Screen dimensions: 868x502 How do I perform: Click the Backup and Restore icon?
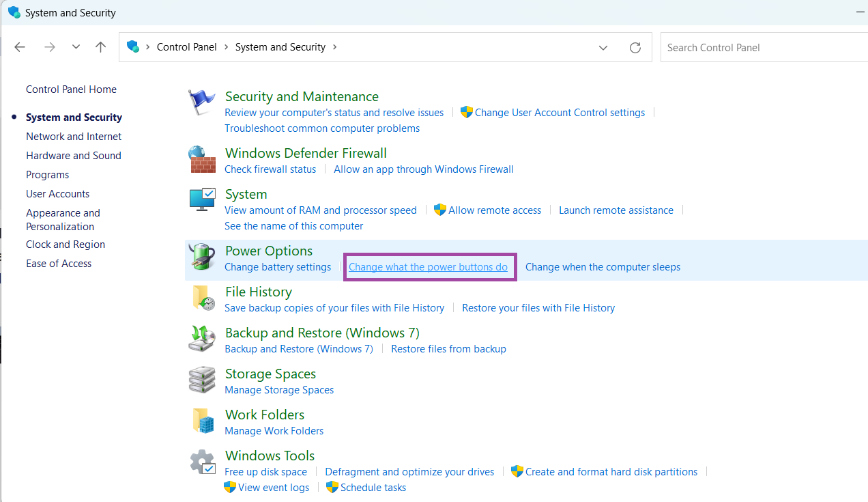tap(202, 339)
